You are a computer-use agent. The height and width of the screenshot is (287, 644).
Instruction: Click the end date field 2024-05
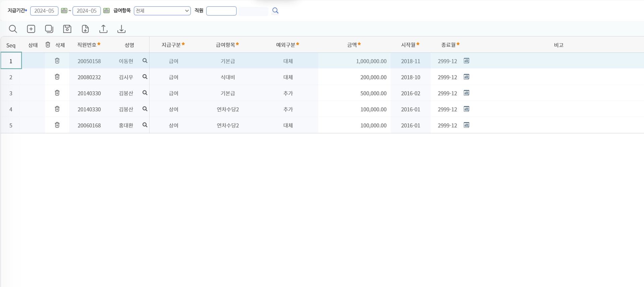click(87, 11)
